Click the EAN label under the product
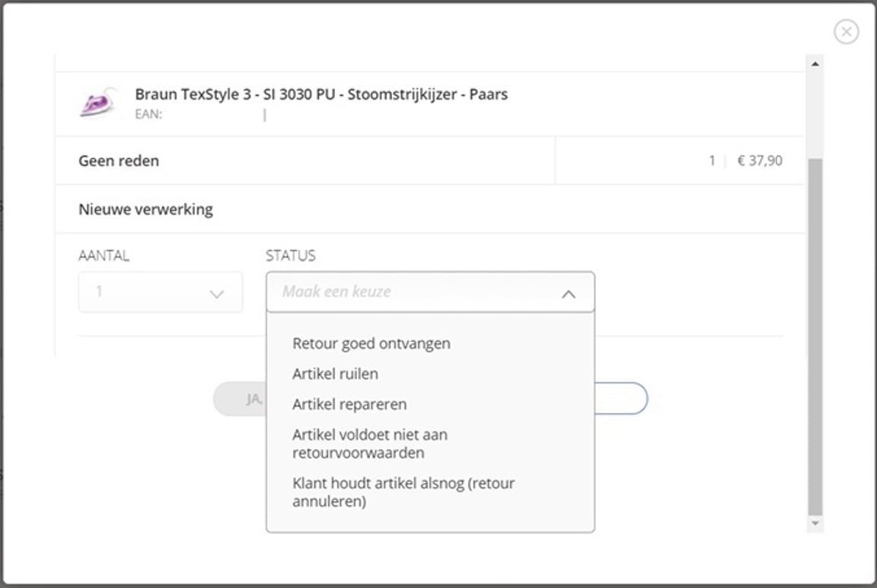 click(148, 115)
